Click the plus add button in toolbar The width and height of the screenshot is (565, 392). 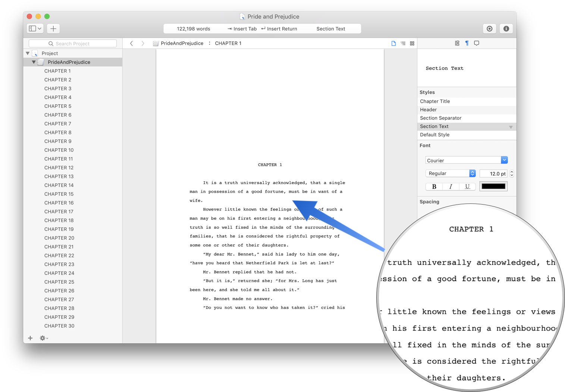tap(53, 29)
